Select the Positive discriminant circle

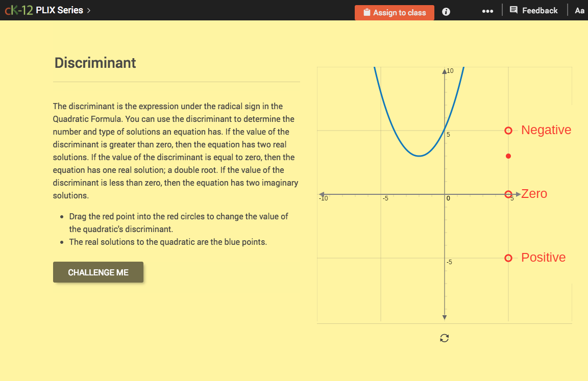tap(508, 258)
